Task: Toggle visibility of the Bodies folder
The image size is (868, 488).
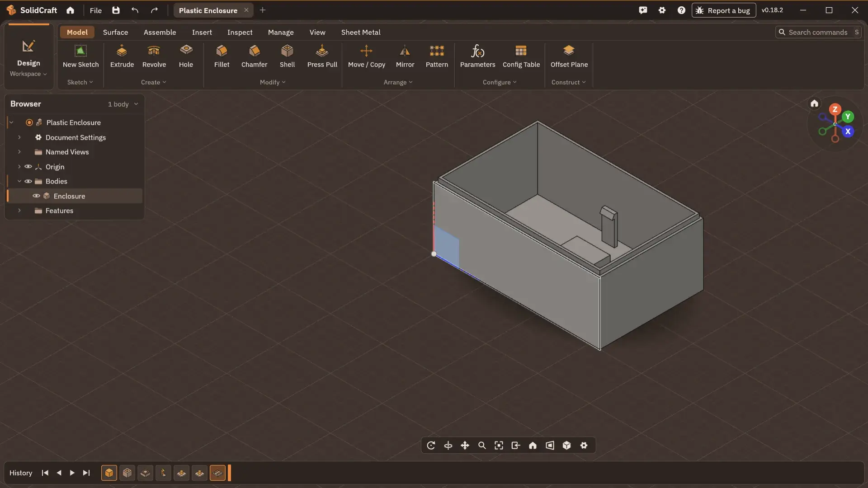Action: (28, 181)
